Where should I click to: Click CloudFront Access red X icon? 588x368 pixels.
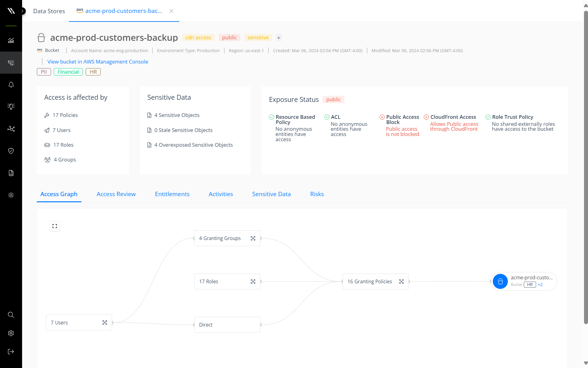tap(426, 117)
